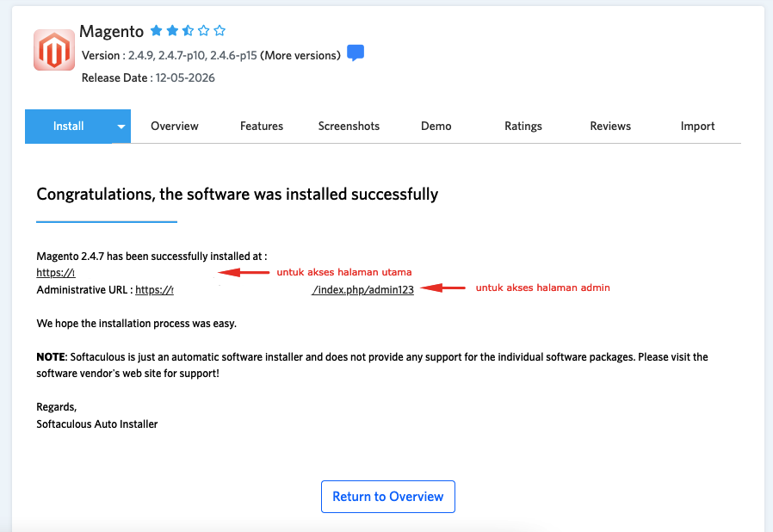Click the fifth empty rating star
This screenshot has width=773, height=532.
pyautogui.click(x=220, y=31)
